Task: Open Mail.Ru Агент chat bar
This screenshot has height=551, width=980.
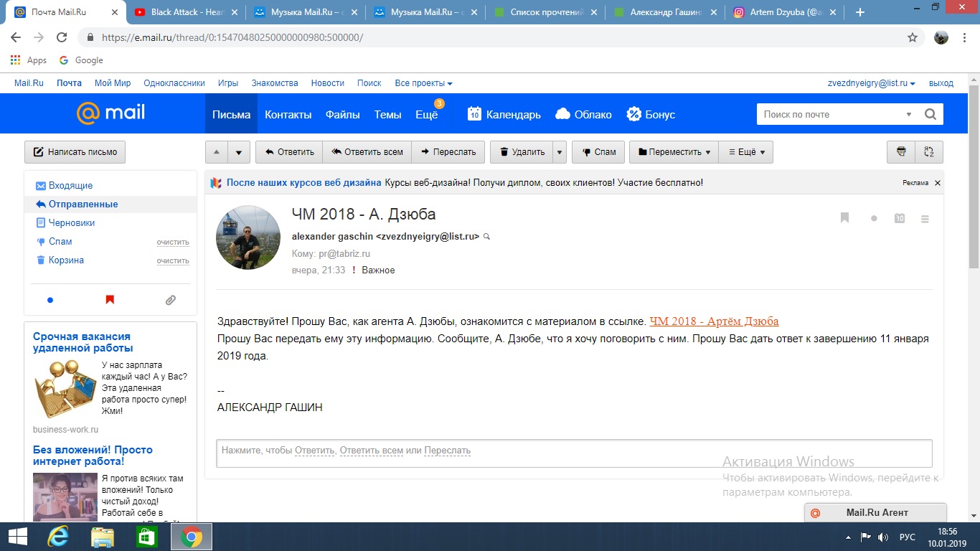Action: point(875,513)
